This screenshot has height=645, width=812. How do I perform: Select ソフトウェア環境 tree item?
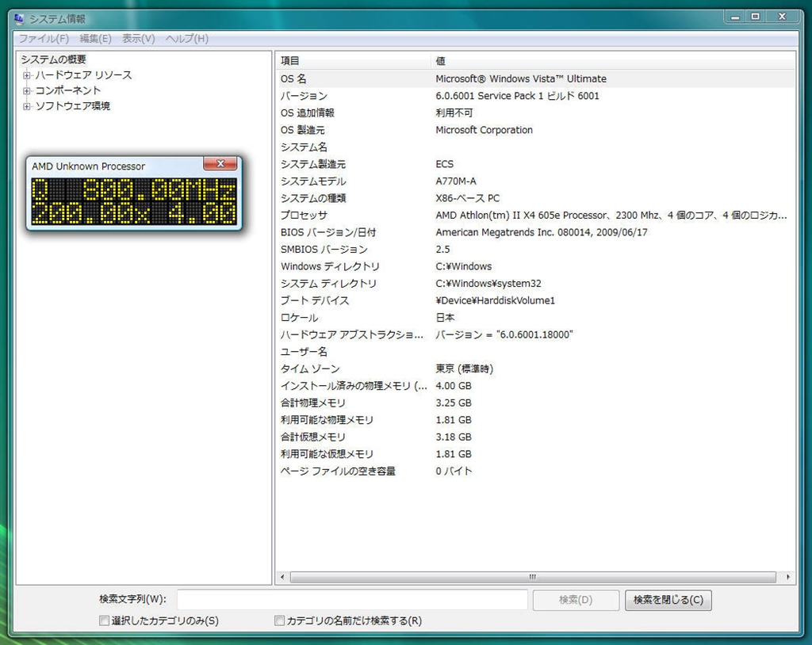click(x=72, y=106)
